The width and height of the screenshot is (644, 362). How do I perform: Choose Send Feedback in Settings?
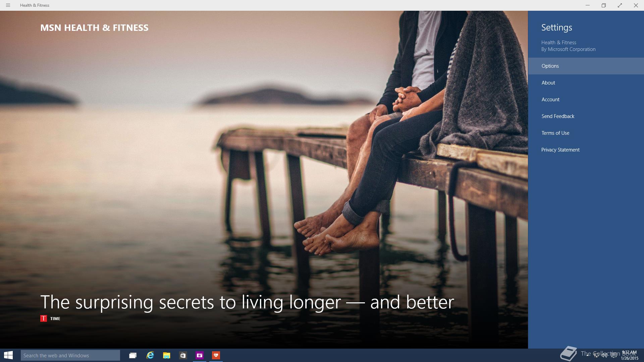[586, 116]
